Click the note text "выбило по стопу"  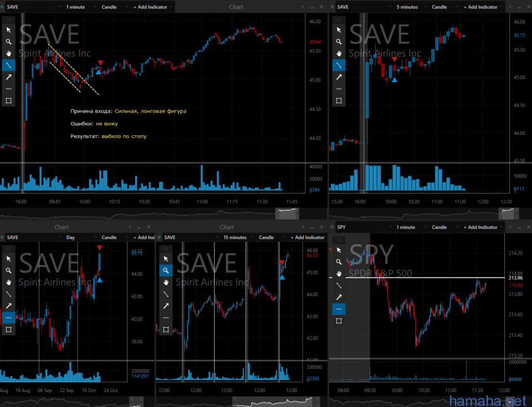(124, 136)
